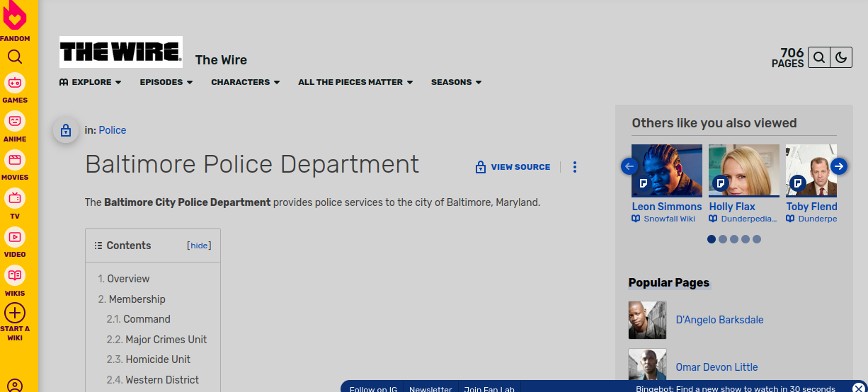The height and width of the screenshot is (392, 868).
Task: Expand the Episodes menu
Action: (166, 82)
